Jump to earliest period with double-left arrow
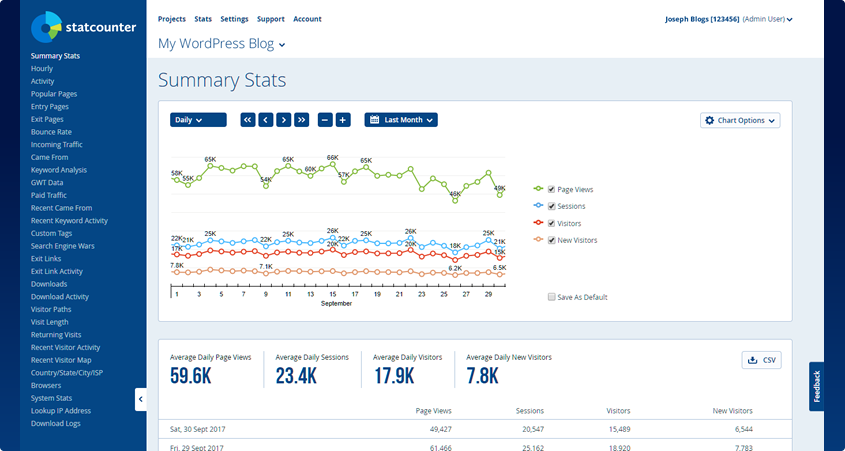The image size is (845, 451). [x=248, y=120]
